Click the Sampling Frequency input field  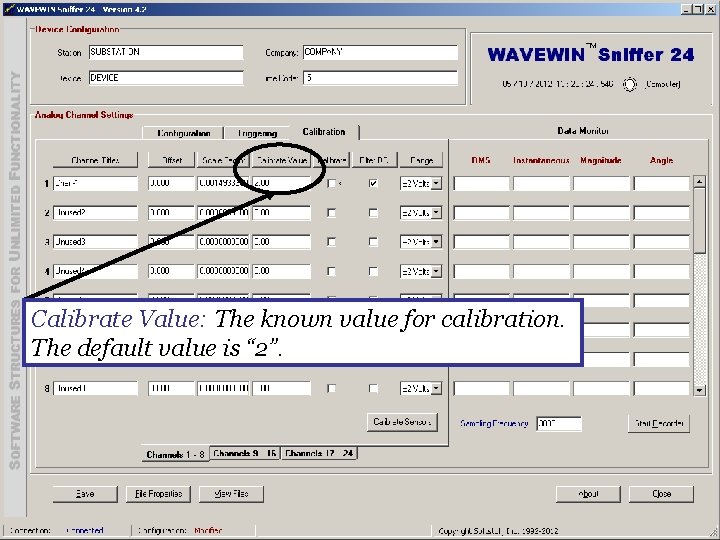point(559,423)
